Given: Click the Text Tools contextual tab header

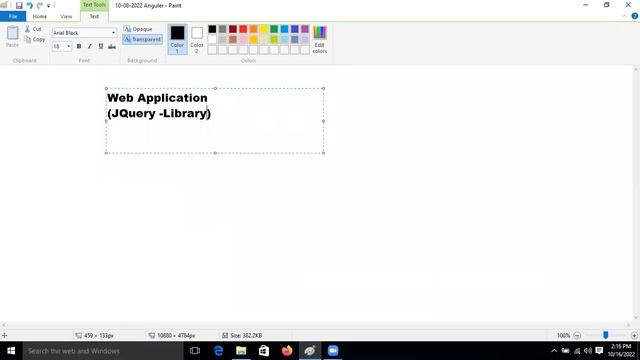Looking at the screenshot, I should 94,5.
